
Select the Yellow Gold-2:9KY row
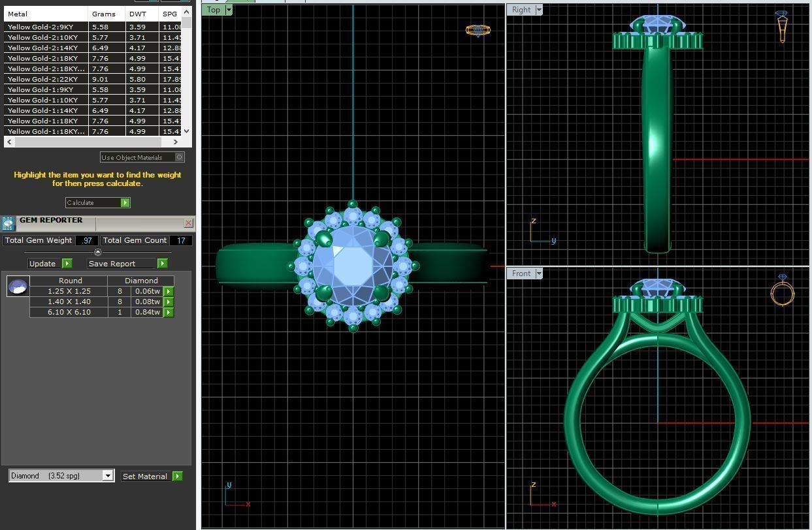(93, 27)
